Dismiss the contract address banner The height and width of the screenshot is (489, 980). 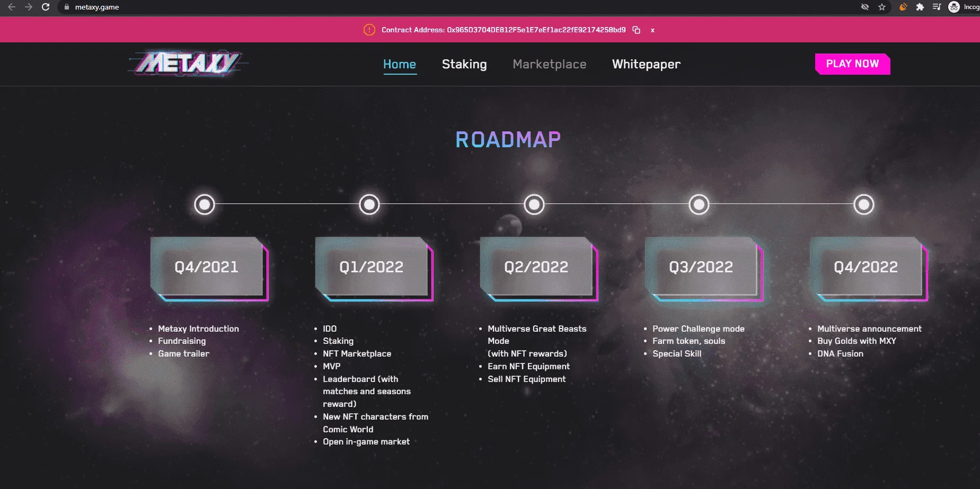pyautogui.click(x=652, y=30)
